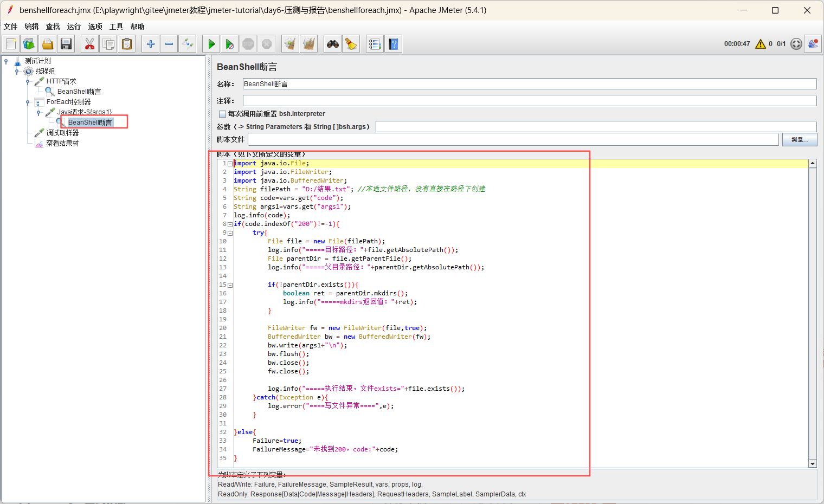
Task: Click script editor scrollbar up arrow
Action: coord(813,163)
